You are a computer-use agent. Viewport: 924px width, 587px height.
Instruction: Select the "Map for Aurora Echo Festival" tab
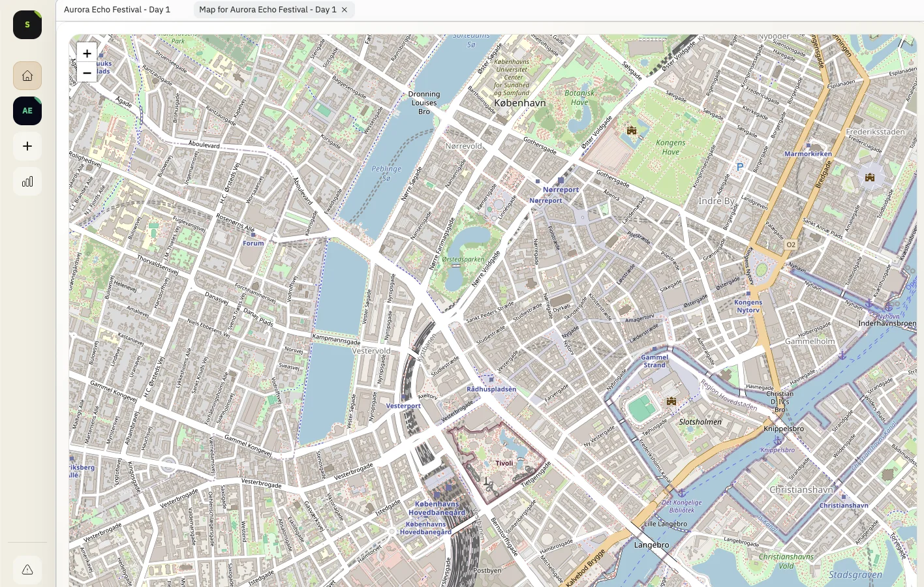point(269,9)
